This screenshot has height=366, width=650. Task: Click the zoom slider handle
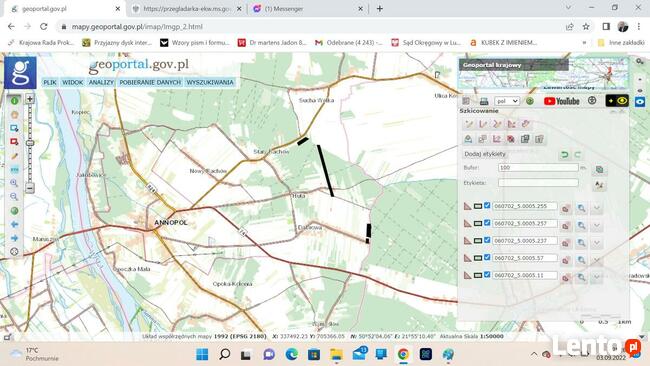[x=30, y=143]
